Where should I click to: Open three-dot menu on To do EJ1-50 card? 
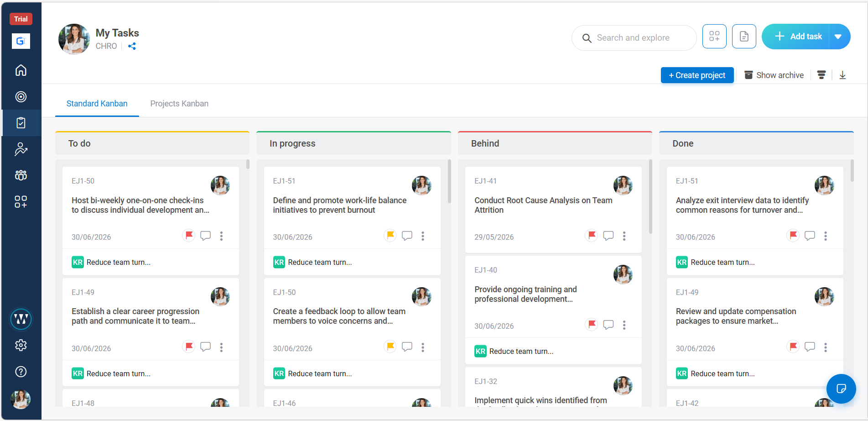(x=222, y=236)
